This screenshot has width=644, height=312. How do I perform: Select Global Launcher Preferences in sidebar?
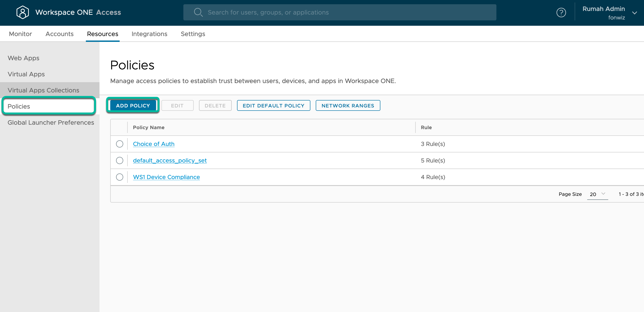coord(51,122)
